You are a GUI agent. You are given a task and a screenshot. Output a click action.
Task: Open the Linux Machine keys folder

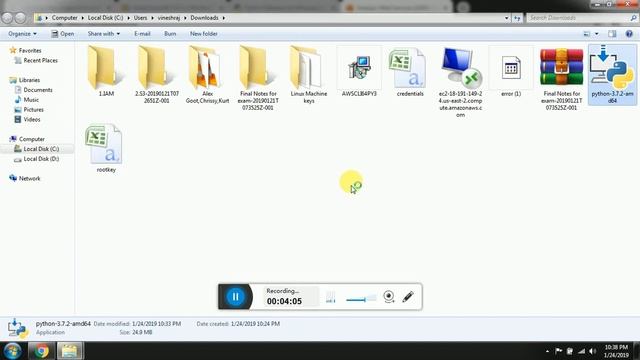coord(309,74)
